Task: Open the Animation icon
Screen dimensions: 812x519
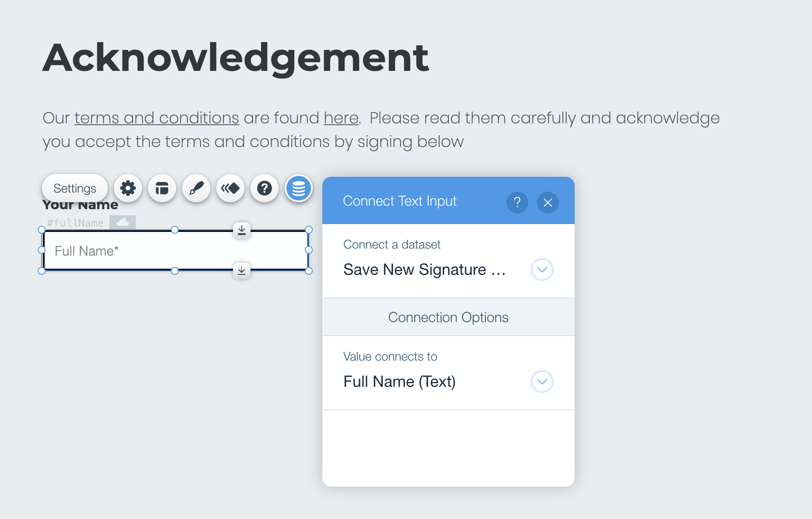Action: 230,189
